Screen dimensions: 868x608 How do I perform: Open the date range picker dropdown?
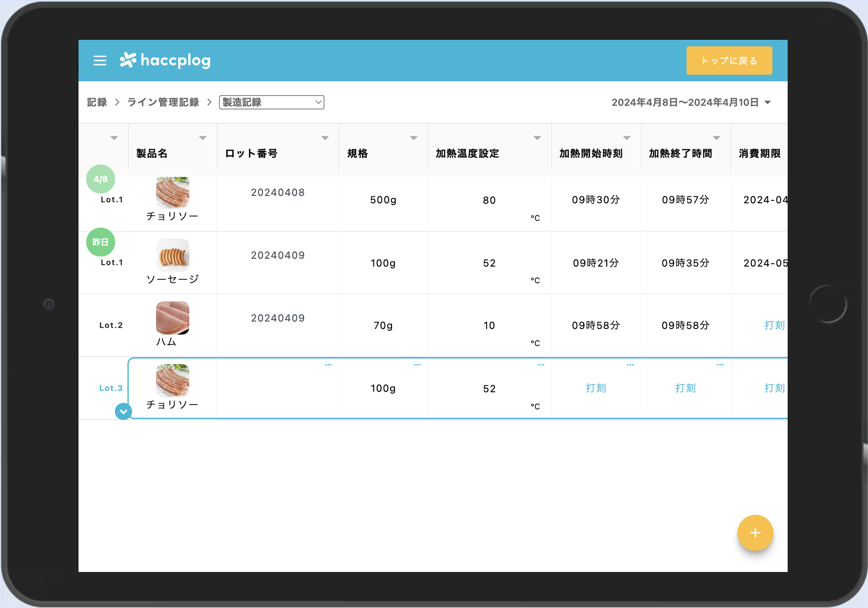click(691, 102)
